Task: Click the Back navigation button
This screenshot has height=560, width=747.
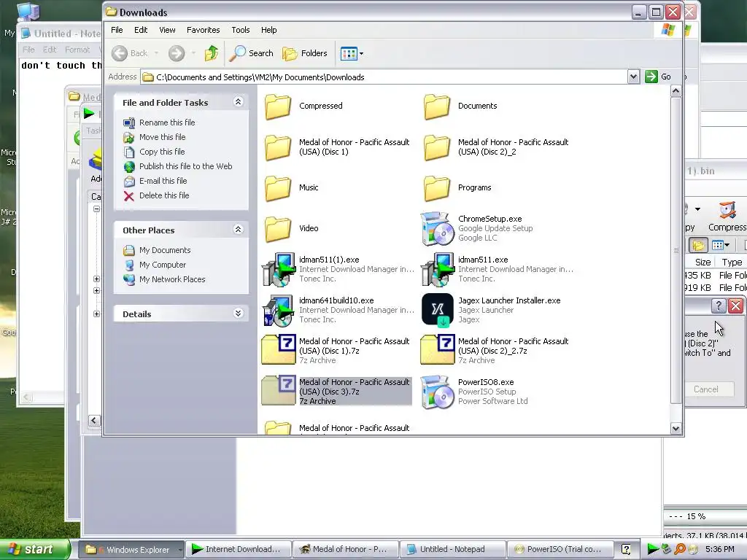Action: click(130, 53)
